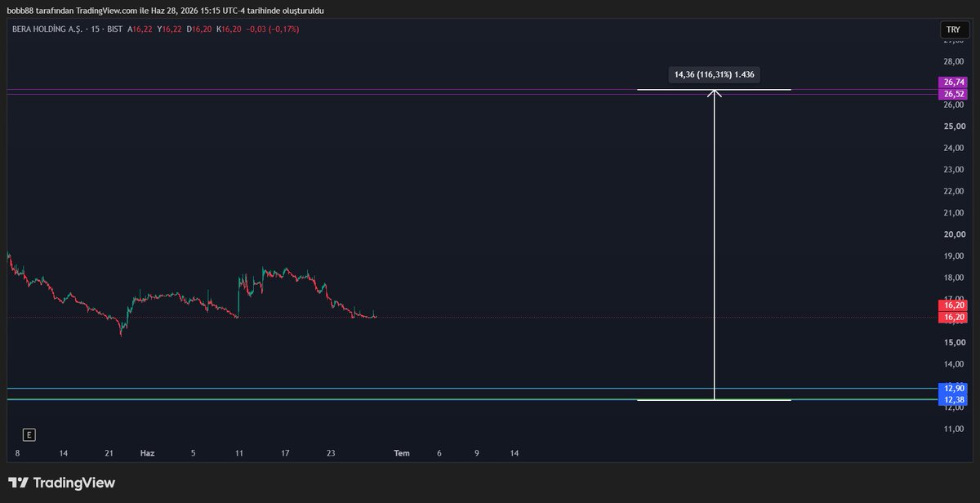Viewport: 980px width, 503px height.
Task: Click the white measurement arrow line
Action: 715,245
